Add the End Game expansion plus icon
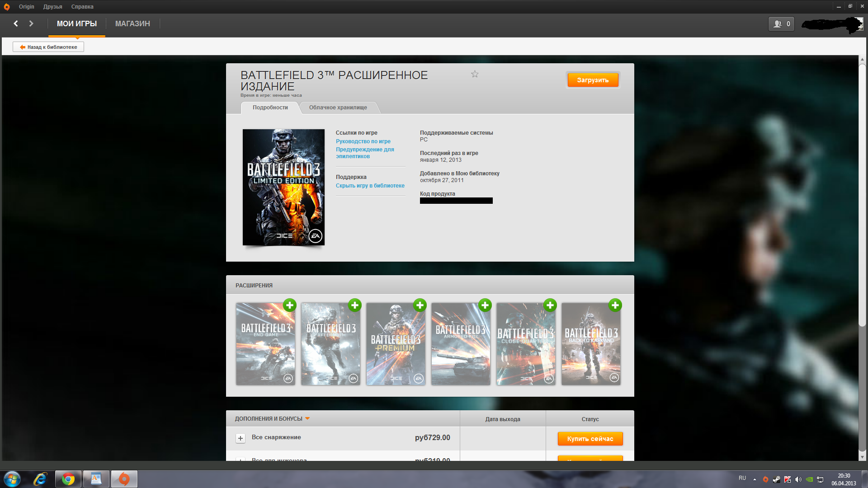 tap(290, 305)
